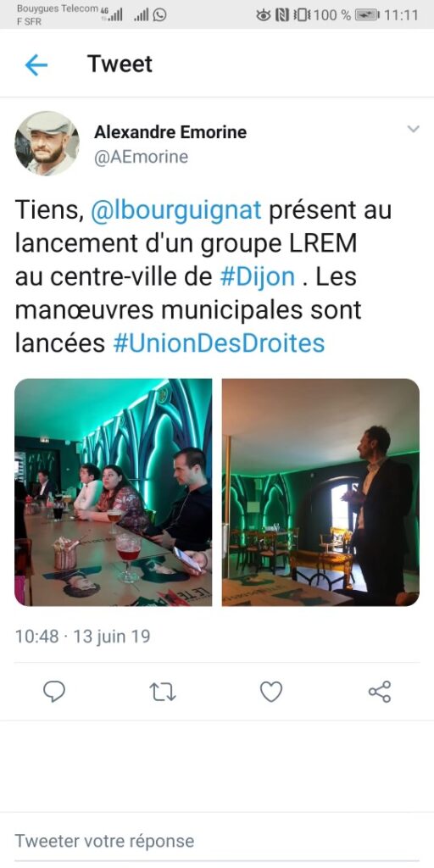Image resolution: width=434 pixels, height=868 pixels.
Task: Tap the tweet timestamp 10:48 · 13 juin 19
Action: pyautogui.click(x=82, y=636)
